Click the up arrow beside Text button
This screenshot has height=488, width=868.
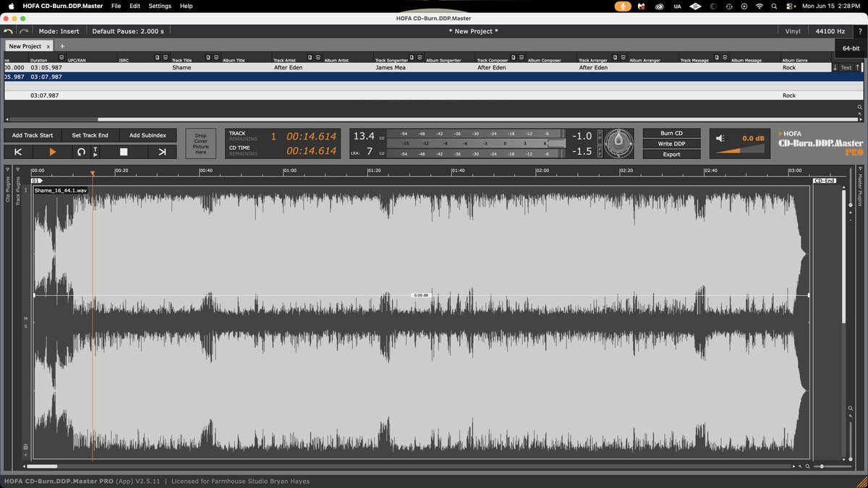point(857,67)
